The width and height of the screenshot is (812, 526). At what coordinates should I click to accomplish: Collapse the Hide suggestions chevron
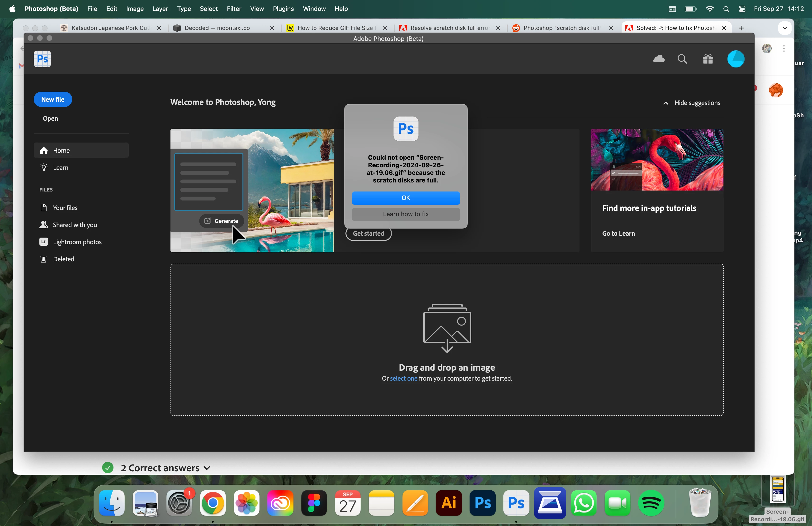(665, 103)
